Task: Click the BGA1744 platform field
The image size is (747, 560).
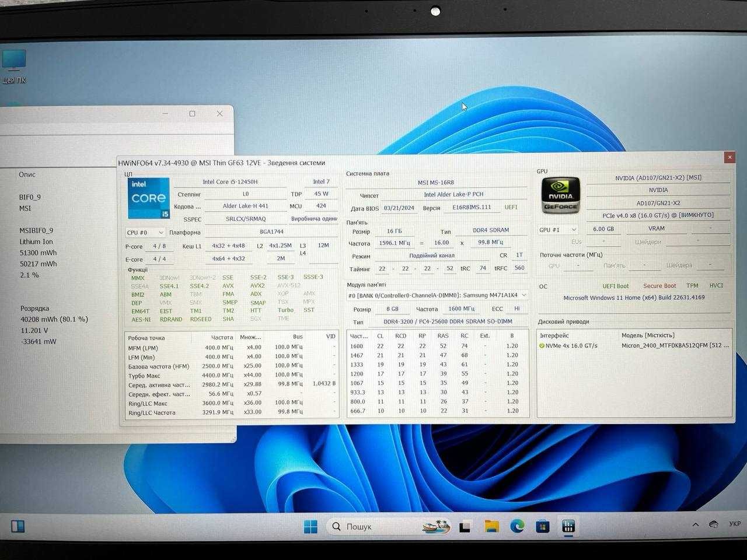Action: (271, 232)
